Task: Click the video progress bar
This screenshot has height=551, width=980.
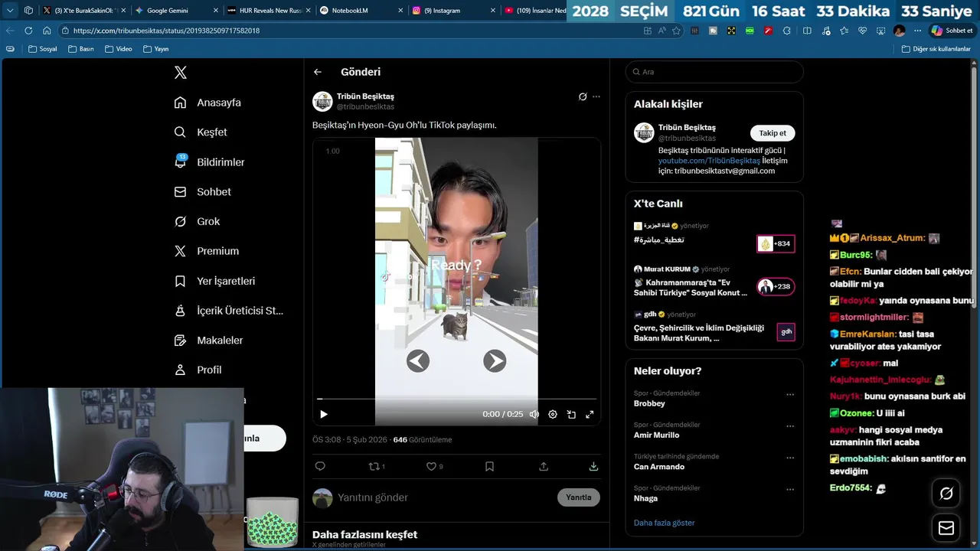Action: tap(456, 399)
